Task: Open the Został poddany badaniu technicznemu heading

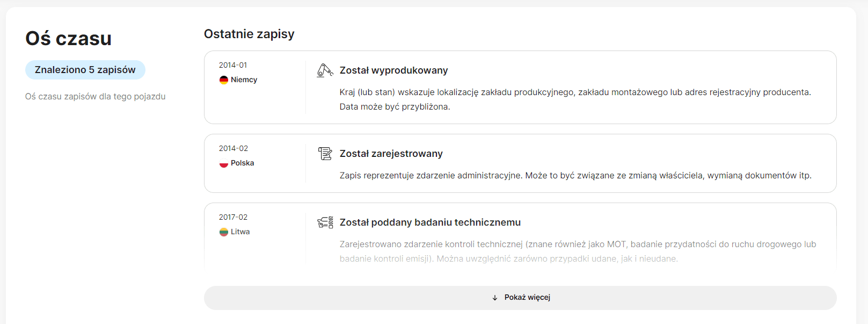Action: (430, 222)
